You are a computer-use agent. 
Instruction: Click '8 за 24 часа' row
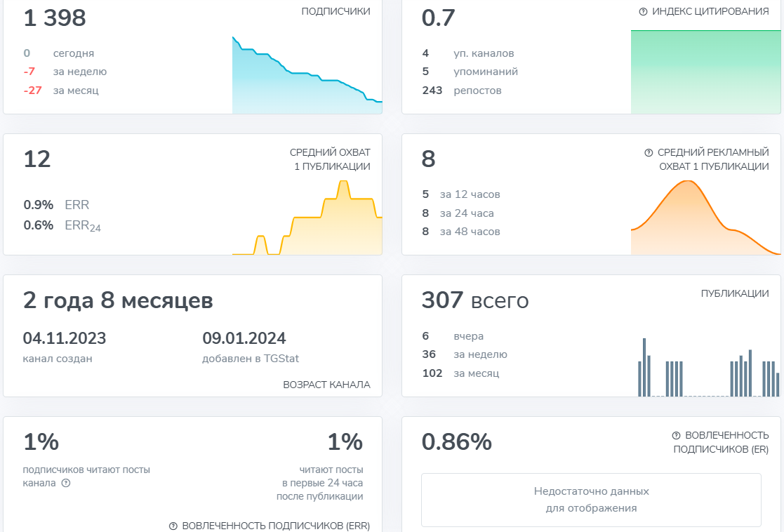(458, 213)
